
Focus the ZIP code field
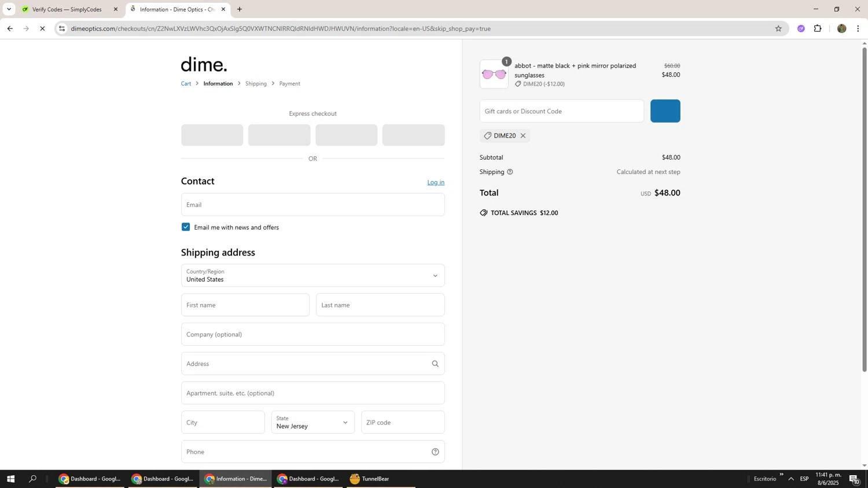(x=403, y=423)
